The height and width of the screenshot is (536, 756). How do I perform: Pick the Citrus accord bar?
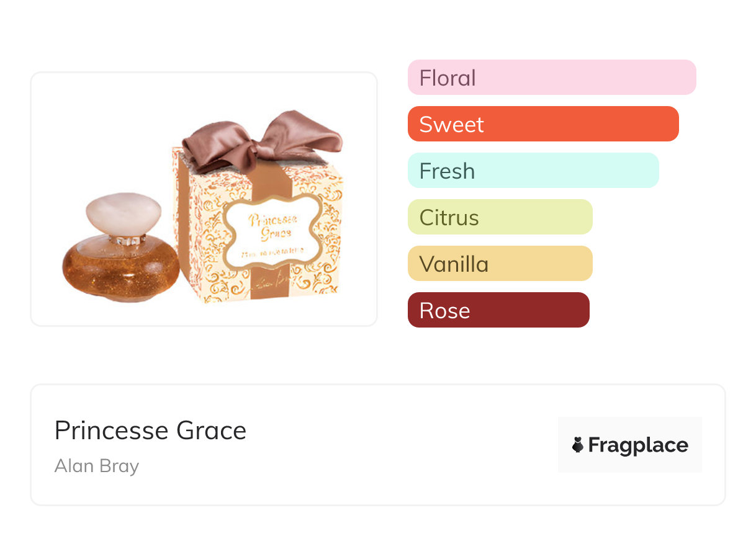(x=500, y=217)
